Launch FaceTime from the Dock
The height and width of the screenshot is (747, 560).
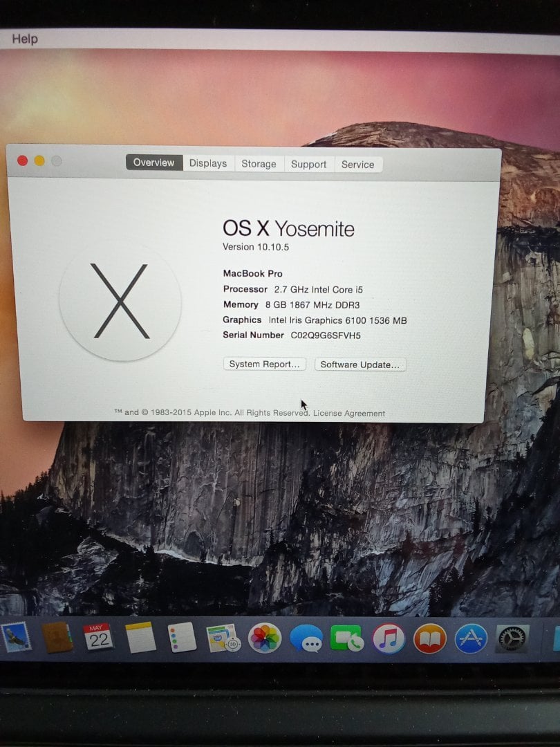347,638
